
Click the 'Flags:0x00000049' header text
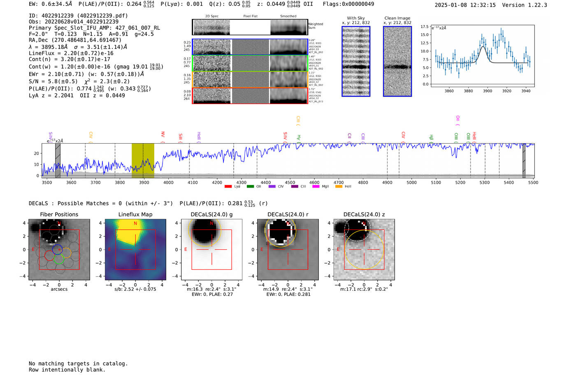pos(348,4)
